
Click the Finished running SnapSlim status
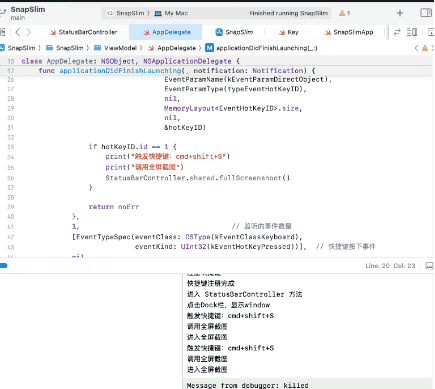289,13
